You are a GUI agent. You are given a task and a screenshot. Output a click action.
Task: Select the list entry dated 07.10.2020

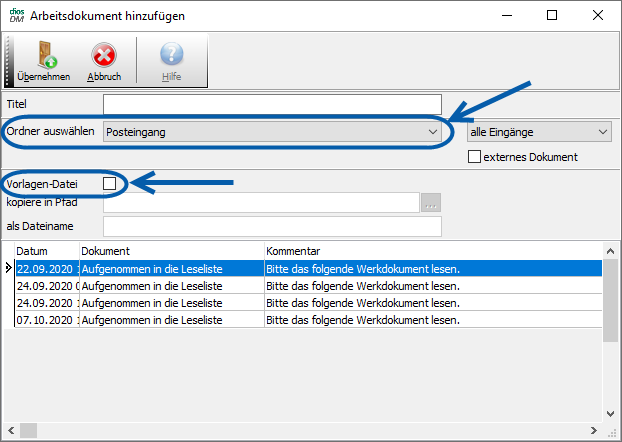[x=300, y=320]
